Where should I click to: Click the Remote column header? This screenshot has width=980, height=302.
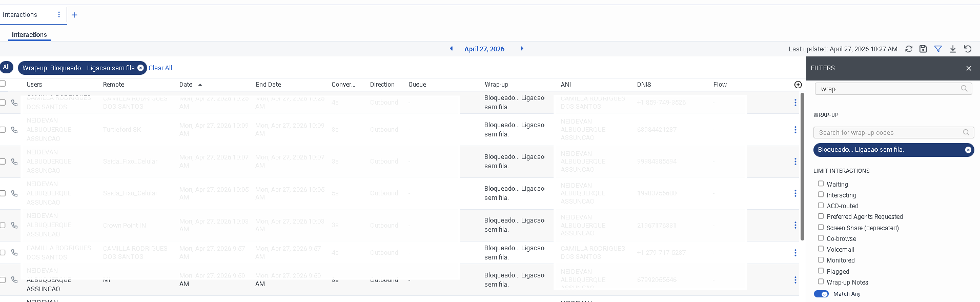tap(114, 85)
